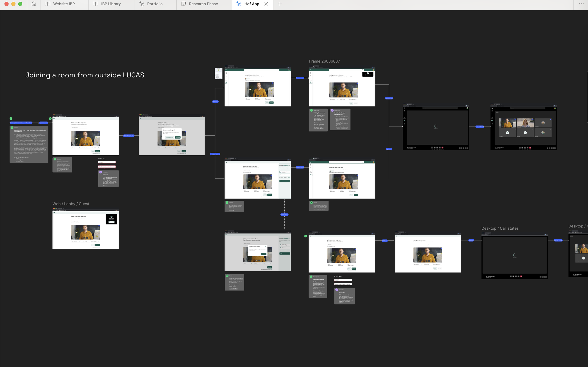Viewport: 588px width, 367px height.
Task: Close the 'Continue as Enrique?' dialog
Action: [x=180, y=130]
